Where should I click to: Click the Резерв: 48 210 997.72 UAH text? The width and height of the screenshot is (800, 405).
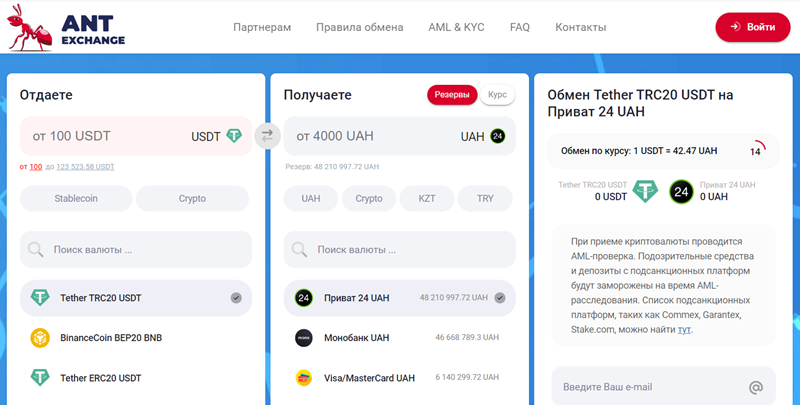tap(332, 167)
